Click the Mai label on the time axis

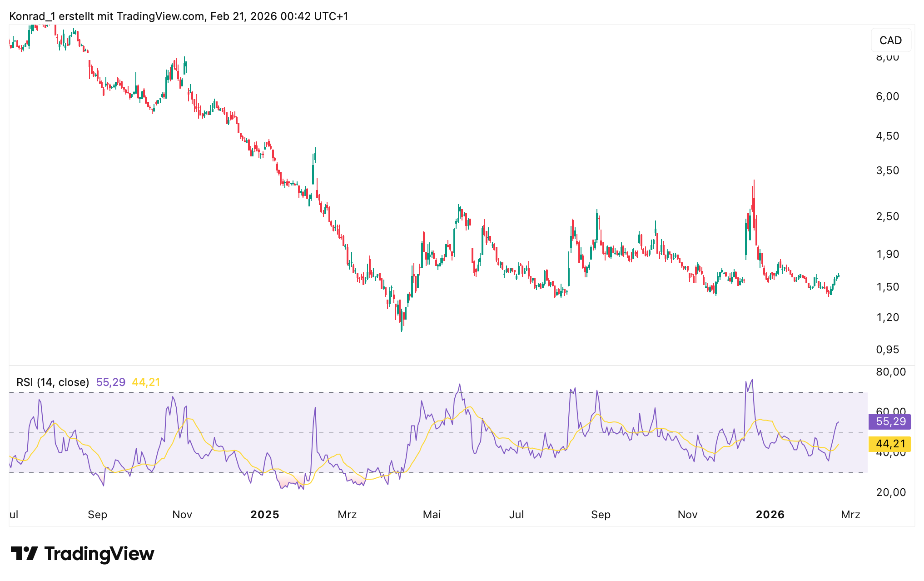click(432, 515)
